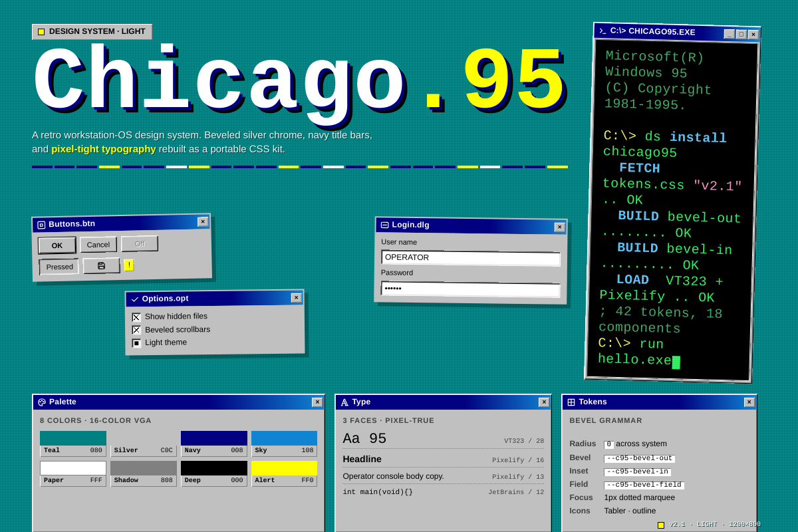Click the floppy disk save icon button
The image size is (798, 532).
coord(101,266)
